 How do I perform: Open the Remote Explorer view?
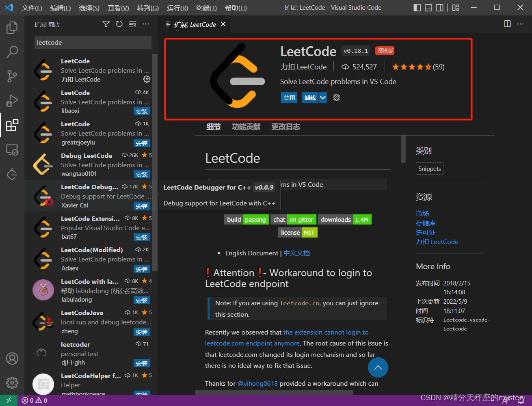(12, 150)
